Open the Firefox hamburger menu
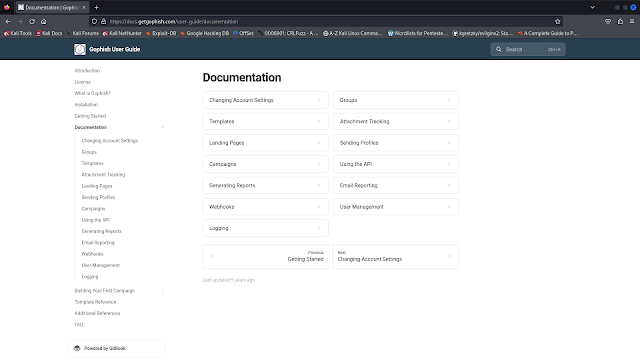640x360 pixels. [x=632, y=22]
